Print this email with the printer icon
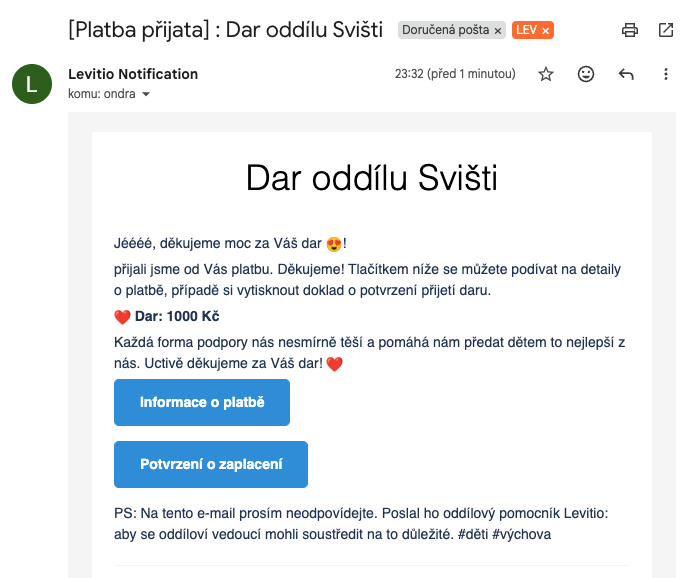689x578 pixels. pyautogui.click(x=630, y=30)
